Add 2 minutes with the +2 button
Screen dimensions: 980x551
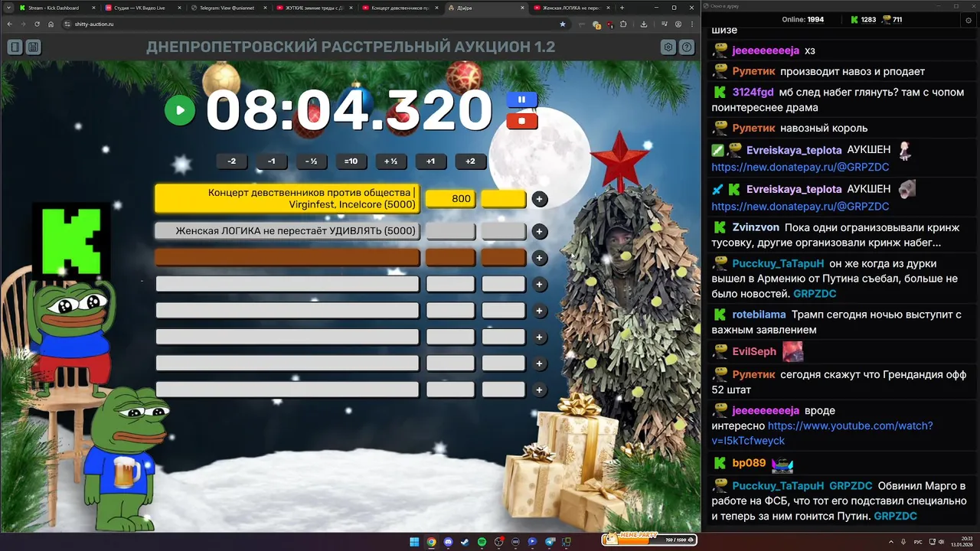470,161
